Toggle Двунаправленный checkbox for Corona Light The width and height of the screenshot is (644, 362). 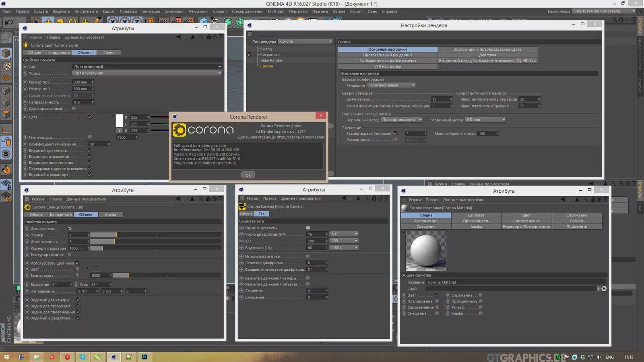coord(74,108)
